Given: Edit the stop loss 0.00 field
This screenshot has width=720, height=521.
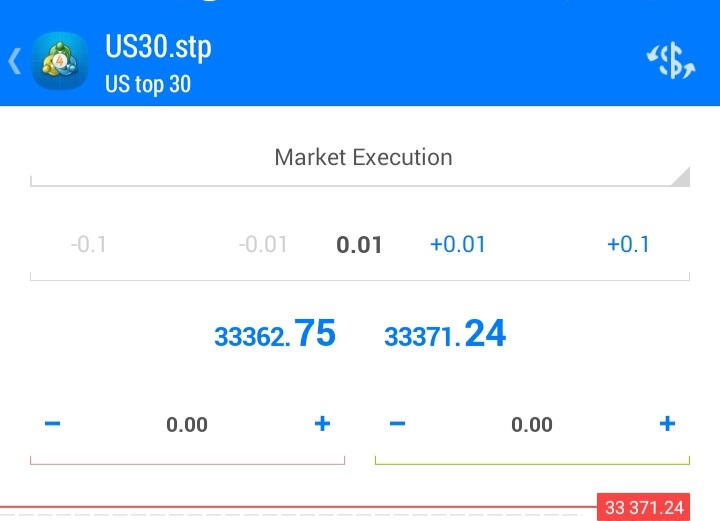Looking at the screenshot, I should click(187, 425).
